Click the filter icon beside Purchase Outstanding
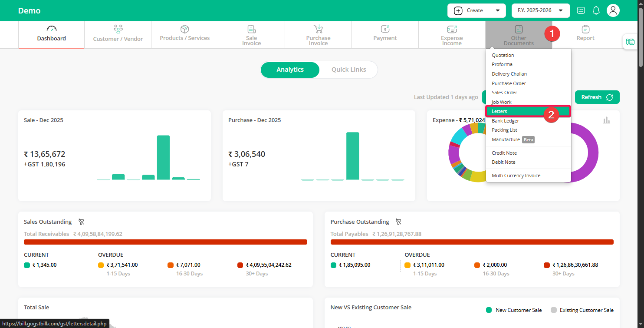644x328 pixels. (x=398, y=222)
